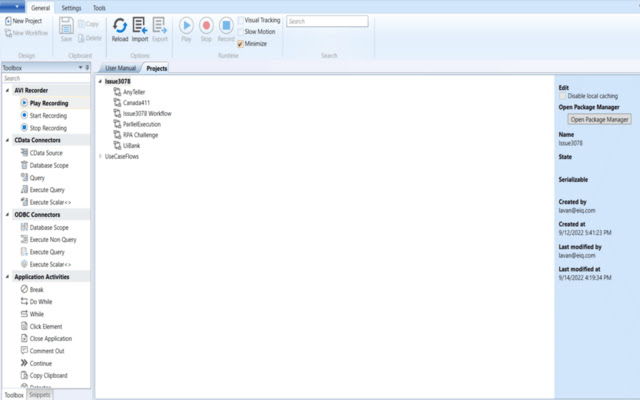Start the workflow with the Play button

(186, 26)
